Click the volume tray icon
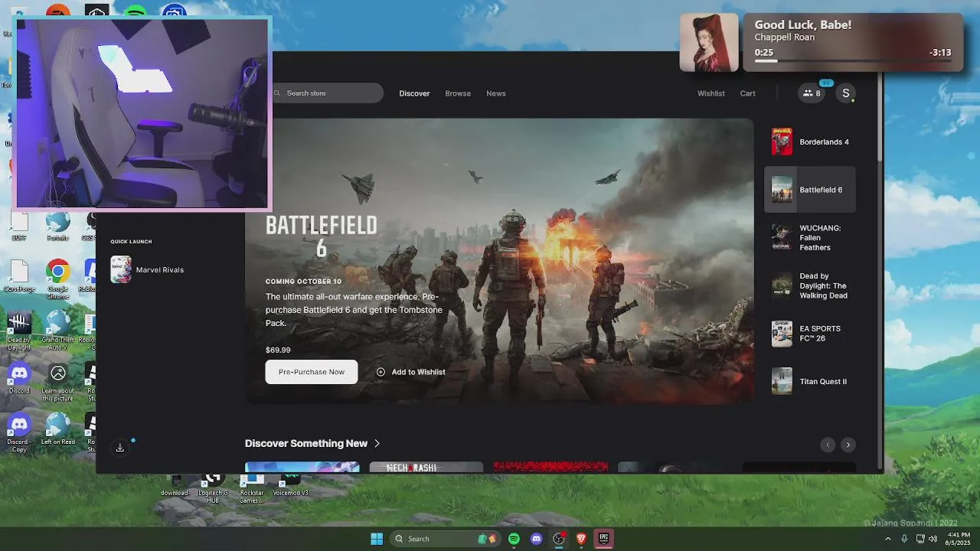The width and height of the screenshot is (980, 551). pos(933,539)
